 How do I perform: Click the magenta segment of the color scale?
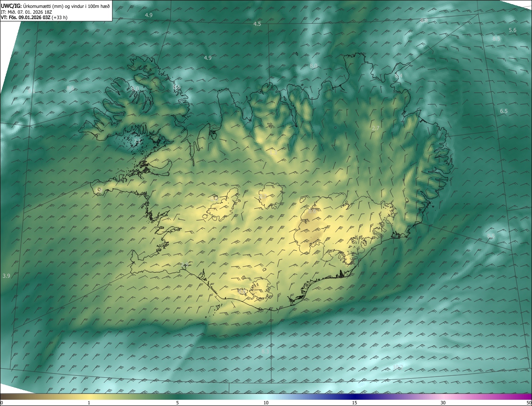pos(515,396)
